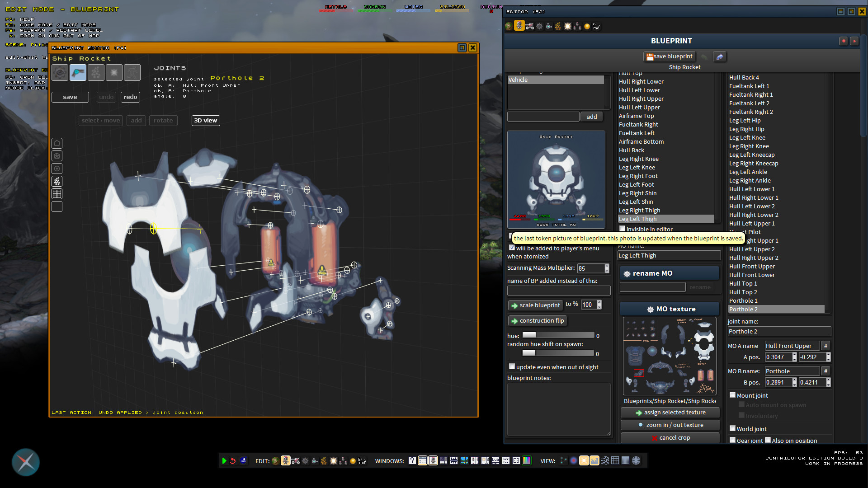This screenshot has height=488, width=868.
Task: Open the Lua window icon
Action: point(495,461)
